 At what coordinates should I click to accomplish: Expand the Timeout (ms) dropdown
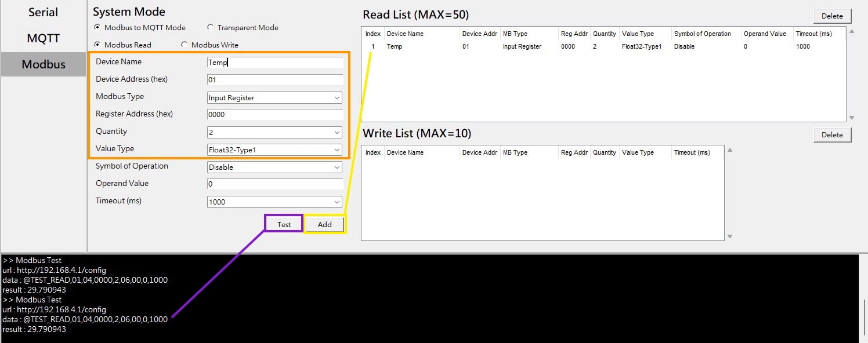(274, 202)
